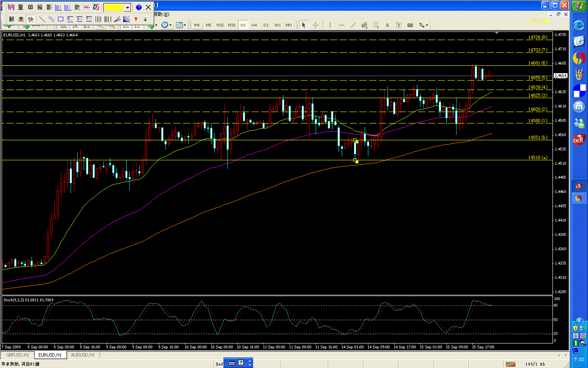Click the 影 button in floating toolbar
This screenshot has width=588, height=368.
[49, 7]
